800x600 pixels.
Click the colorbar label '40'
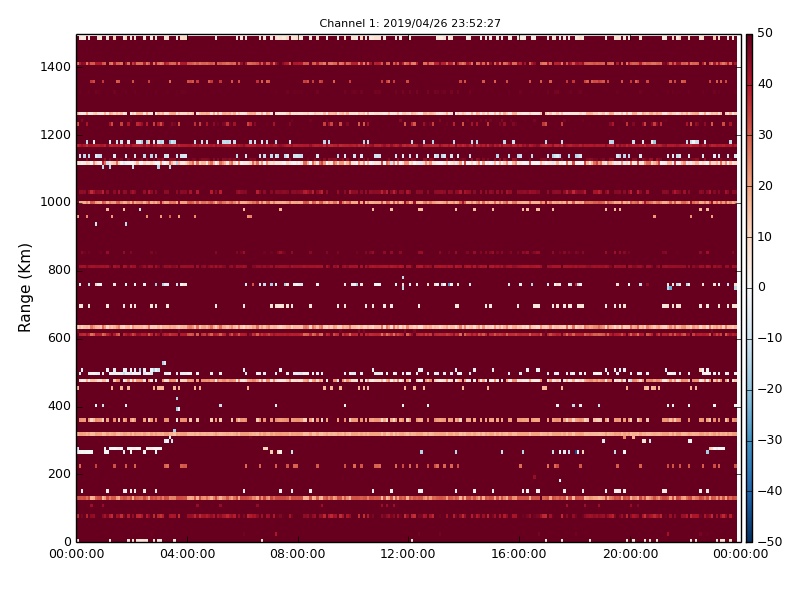pos(765,84)
